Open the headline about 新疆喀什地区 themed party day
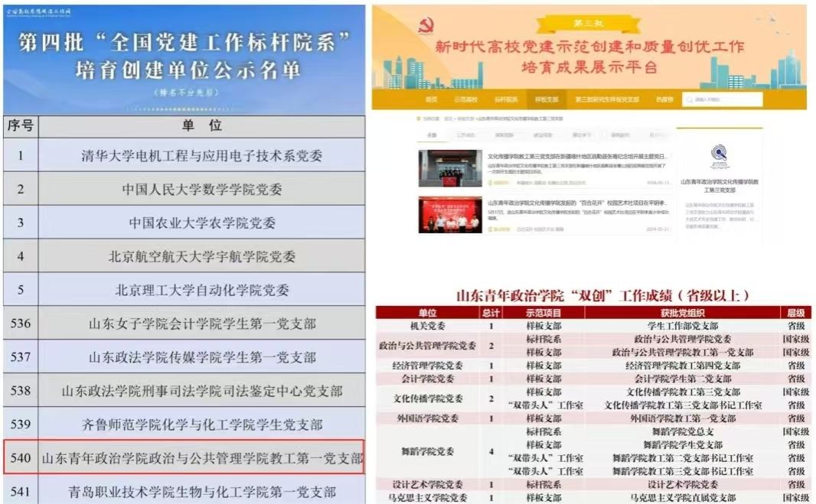Screen dimensions: 816x504 tap(577, 156)
